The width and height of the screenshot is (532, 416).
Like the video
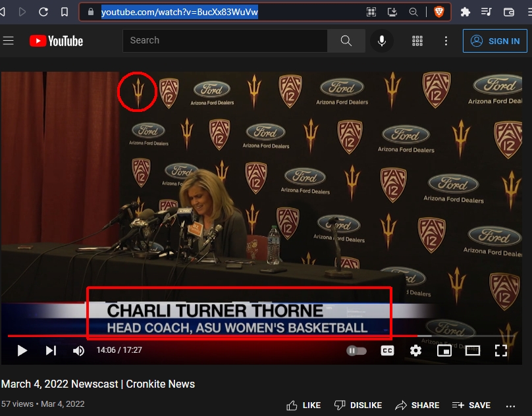[304, 405]
